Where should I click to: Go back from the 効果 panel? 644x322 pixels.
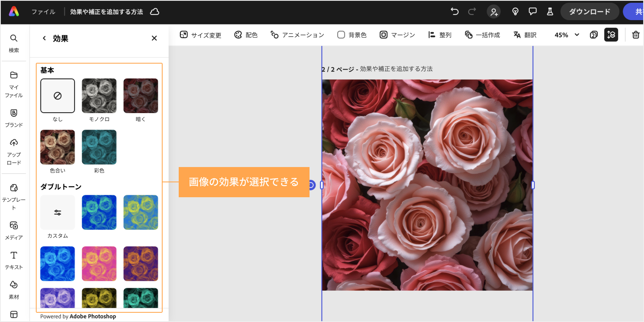pos(44,38)
